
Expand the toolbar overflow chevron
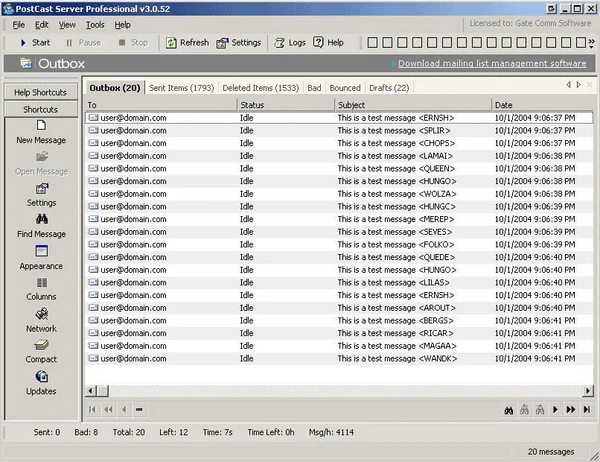[592, 43]
